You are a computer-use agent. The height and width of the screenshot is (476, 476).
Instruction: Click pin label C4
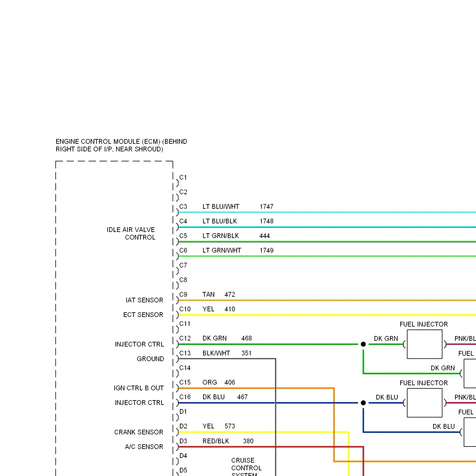tap(183, 221)
